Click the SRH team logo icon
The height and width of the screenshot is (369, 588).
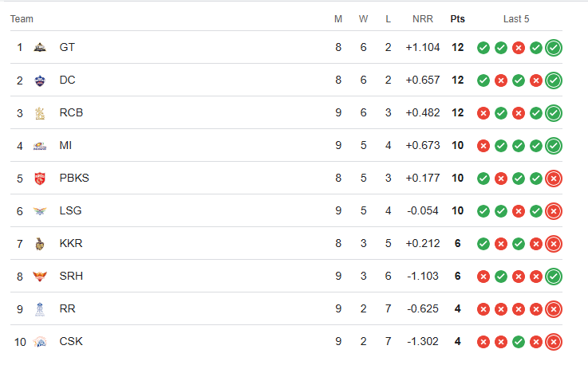tap(40, 277)
